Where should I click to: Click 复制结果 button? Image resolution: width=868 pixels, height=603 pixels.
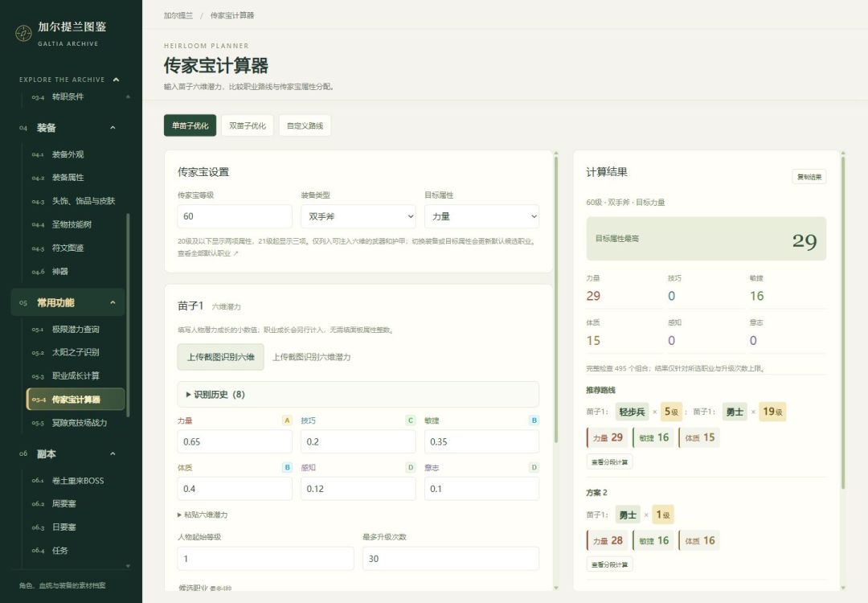(x=809, y=177)
